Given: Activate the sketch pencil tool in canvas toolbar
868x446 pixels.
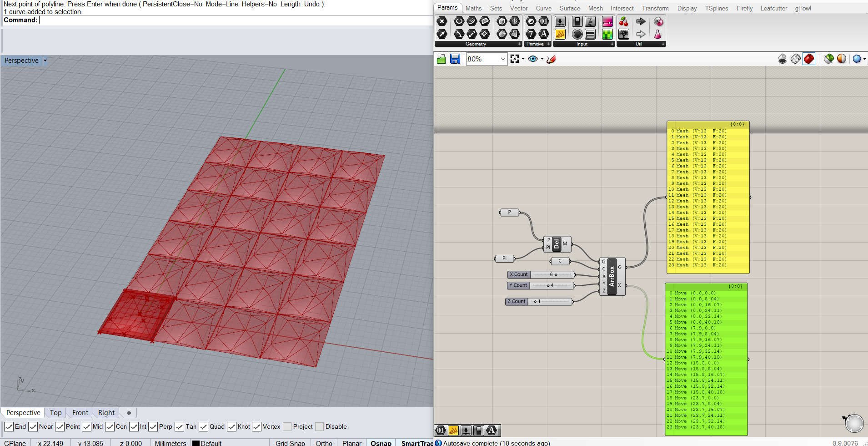Looking at the screenshot, I should (x=552, y=59).
